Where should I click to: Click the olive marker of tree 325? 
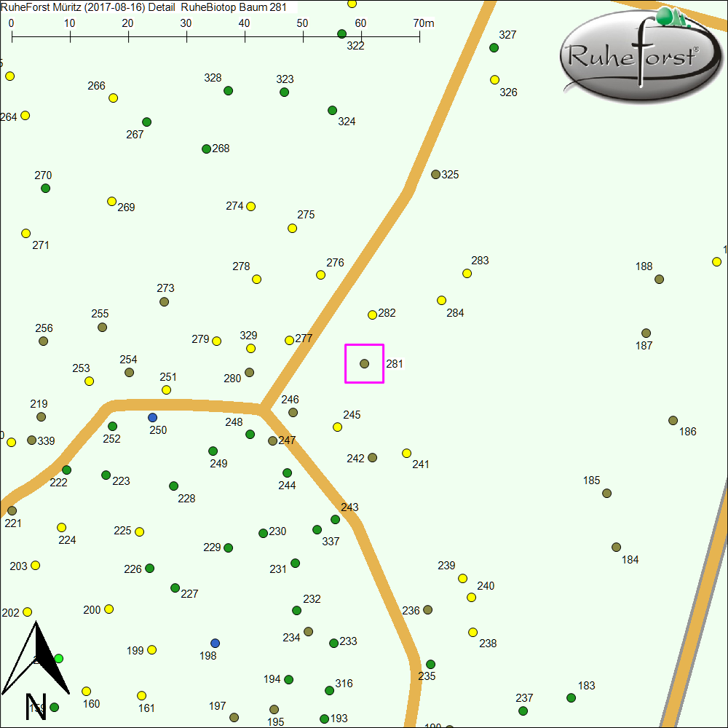pos(435,174)
